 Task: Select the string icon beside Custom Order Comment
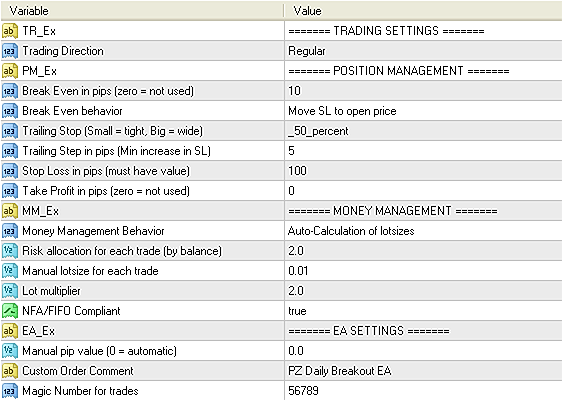(x=9, y=371)
